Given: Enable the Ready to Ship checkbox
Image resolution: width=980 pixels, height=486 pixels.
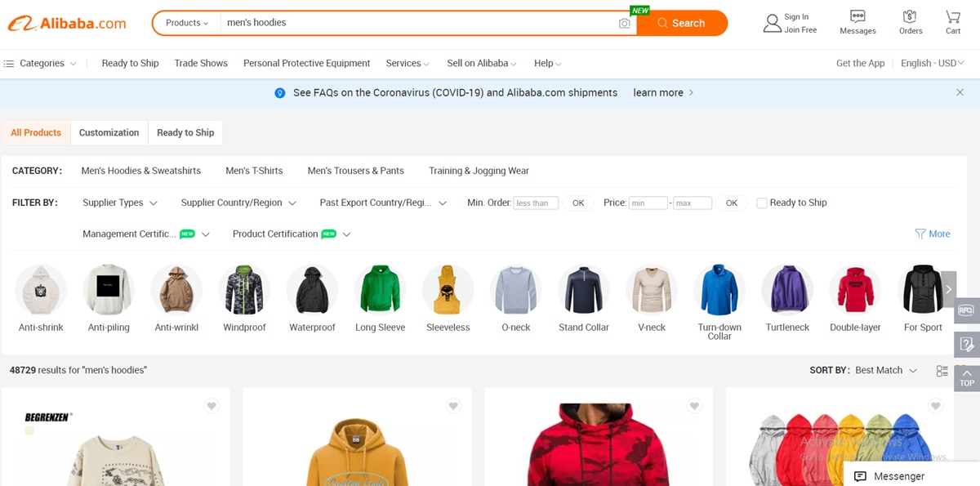Looking at the screenshot, I should point(762,203).
